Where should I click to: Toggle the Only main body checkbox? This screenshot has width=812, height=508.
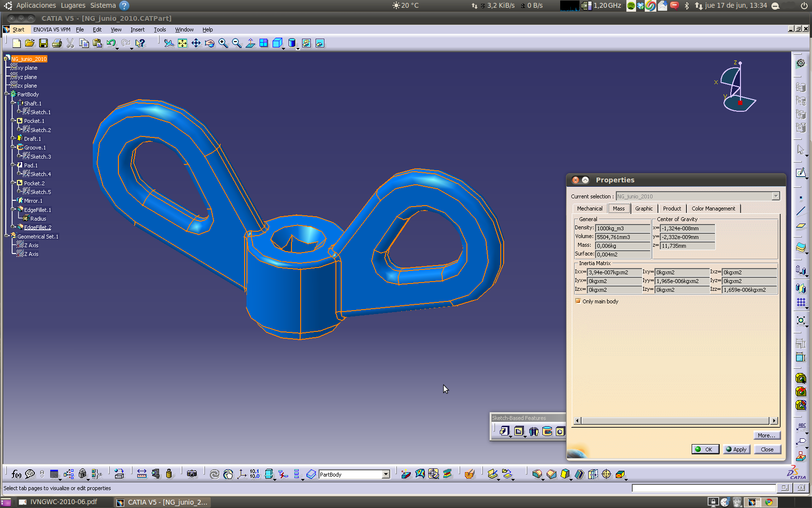pyautogui.click(x=578, y=301)
